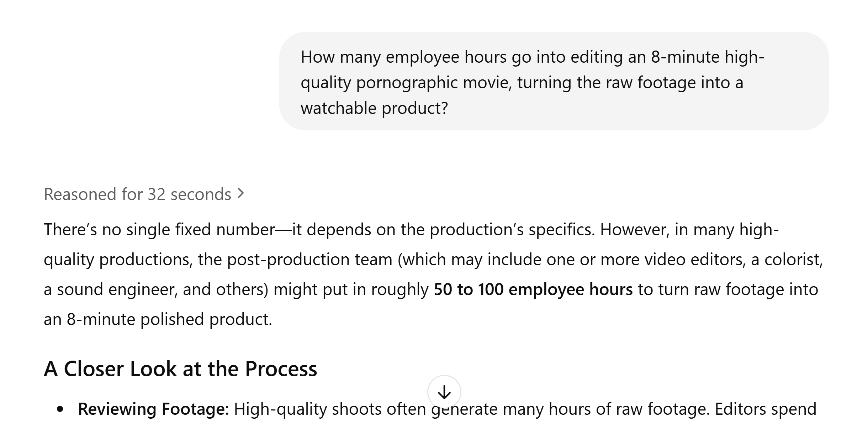Click the phrase 'an 8-minute polished product.'

[158, 319]
